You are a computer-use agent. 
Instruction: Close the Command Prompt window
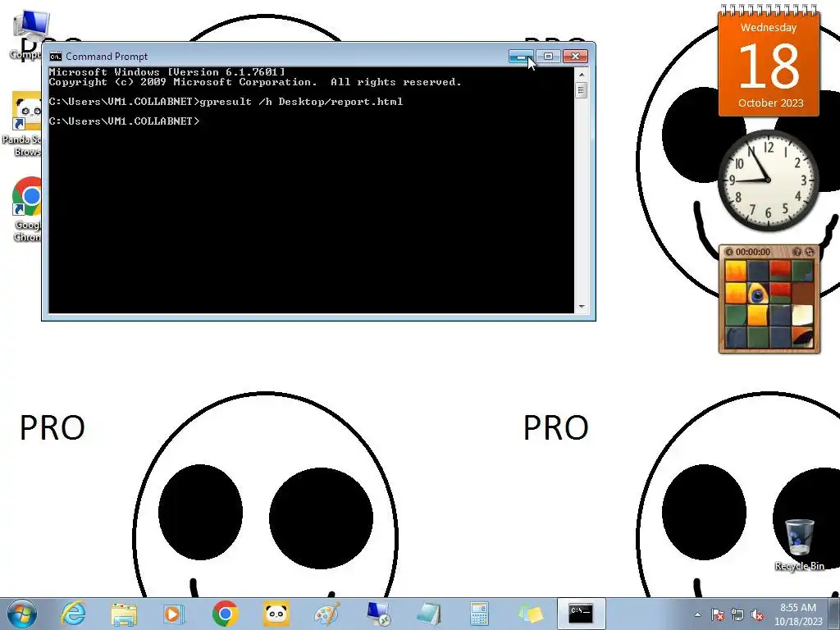575,57
